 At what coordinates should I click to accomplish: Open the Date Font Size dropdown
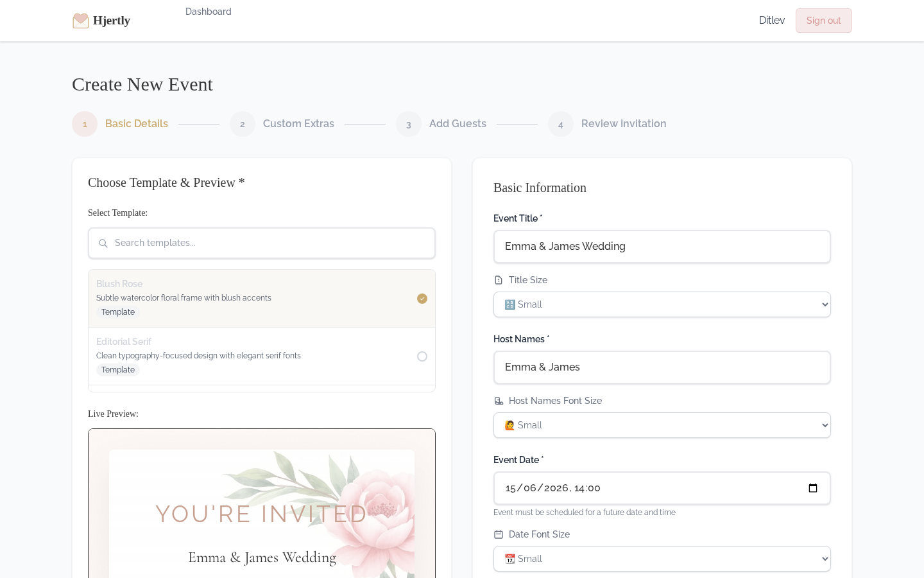(662, 559)
